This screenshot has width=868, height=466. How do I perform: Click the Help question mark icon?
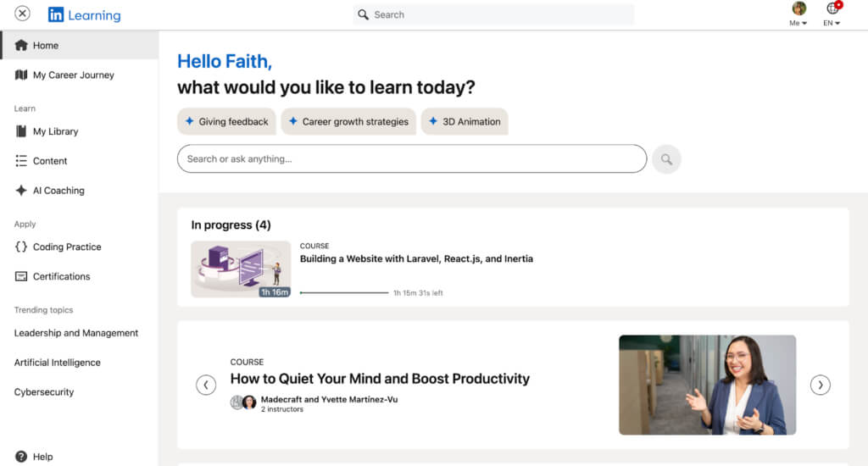(x=21, y=457)
